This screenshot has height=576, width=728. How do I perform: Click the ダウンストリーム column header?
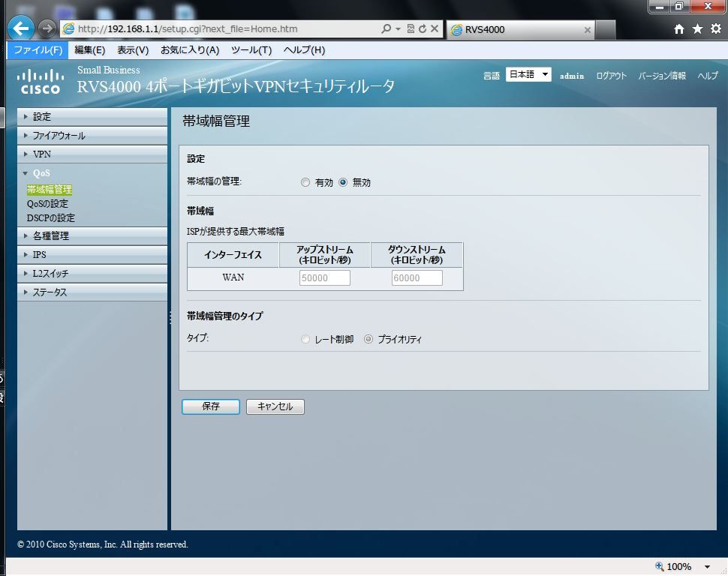[417, 255]
